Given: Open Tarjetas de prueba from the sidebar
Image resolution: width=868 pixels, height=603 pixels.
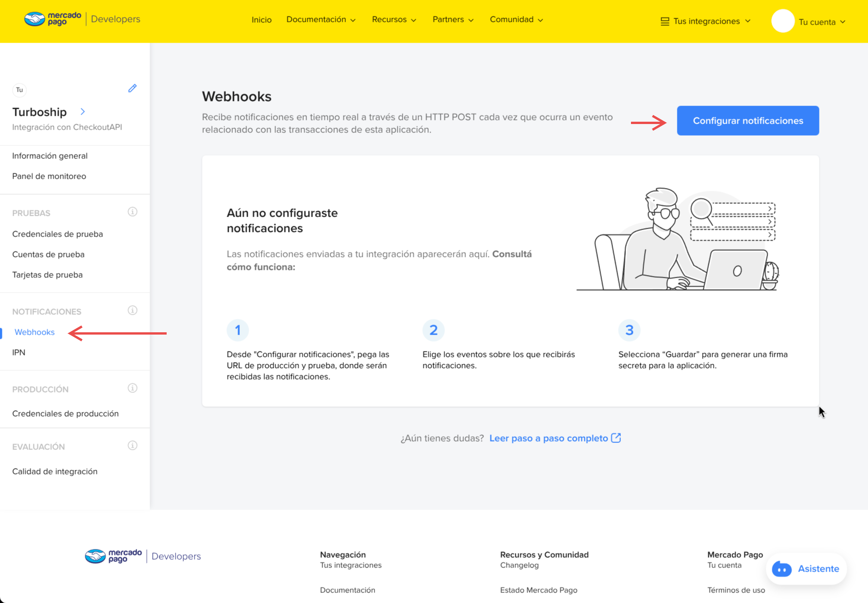Looking at the screenshot, I should click(x=47, y=274).
